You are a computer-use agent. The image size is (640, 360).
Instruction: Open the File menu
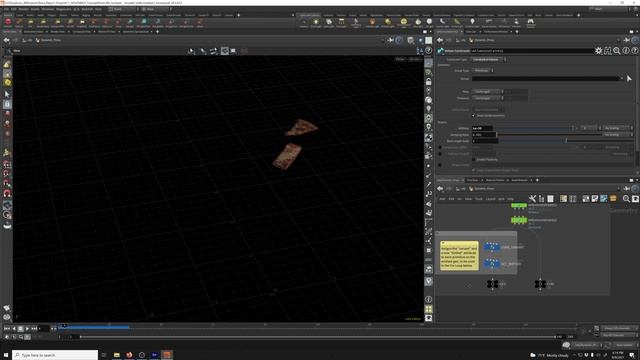point(6,9)
